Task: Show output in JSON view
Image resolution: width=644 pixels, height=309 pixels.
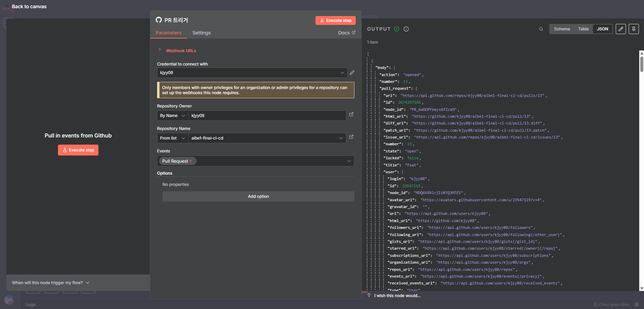Action: click(602, 29)
